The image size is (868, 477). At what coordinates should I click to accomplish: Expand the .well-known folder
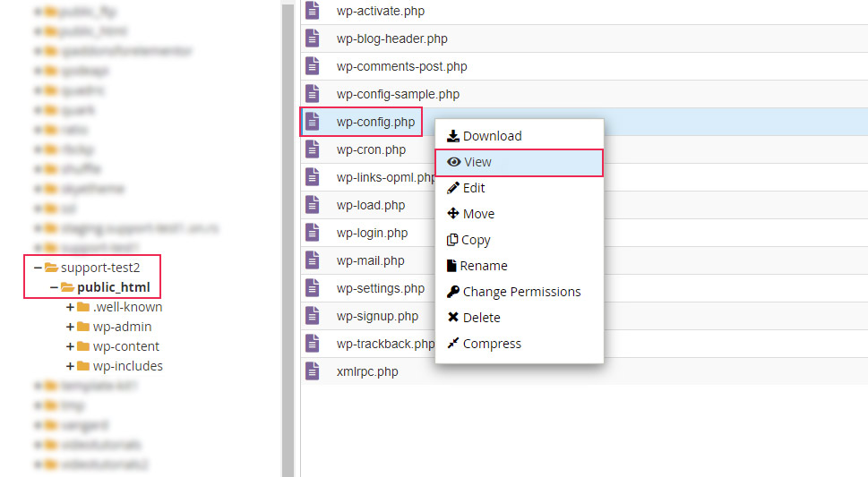tap(70, 307)
